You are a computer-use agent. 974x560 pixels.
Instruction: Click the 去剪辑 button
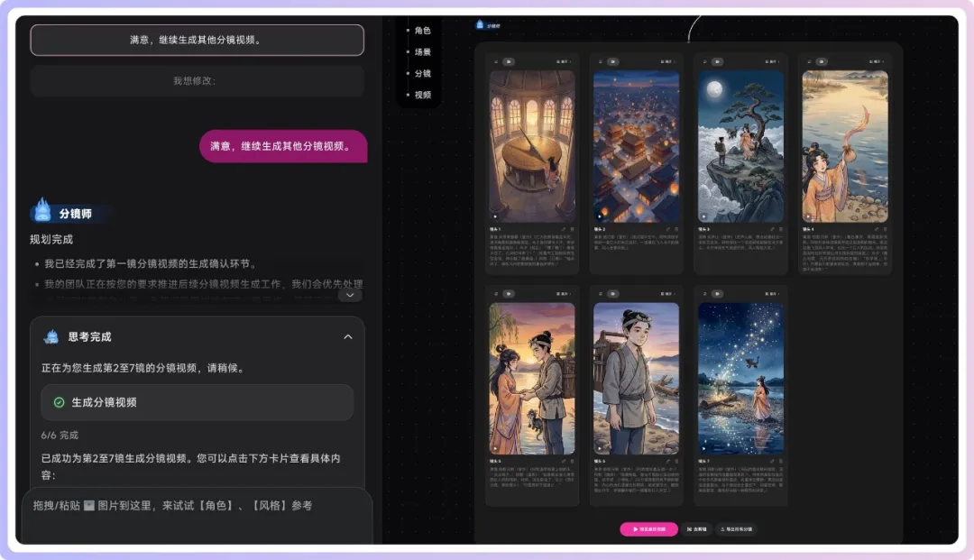click(696, 529)
